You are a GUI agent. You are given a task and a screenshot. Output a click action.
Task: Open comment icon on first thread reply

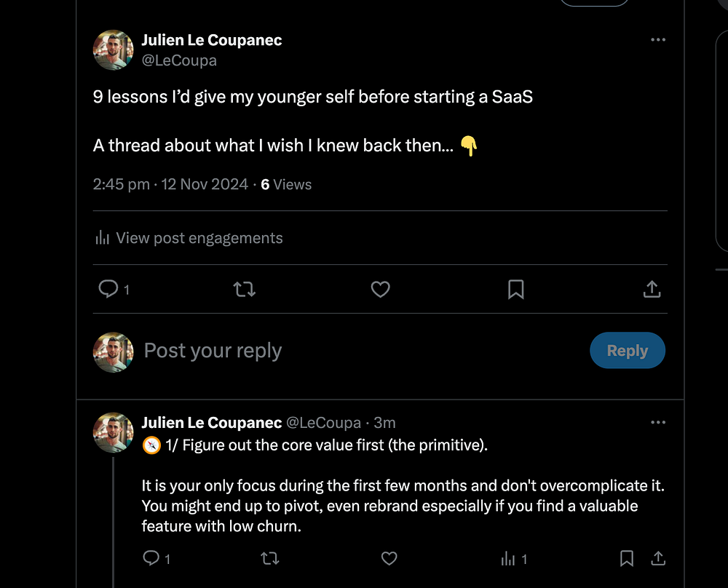coord(151,558)
